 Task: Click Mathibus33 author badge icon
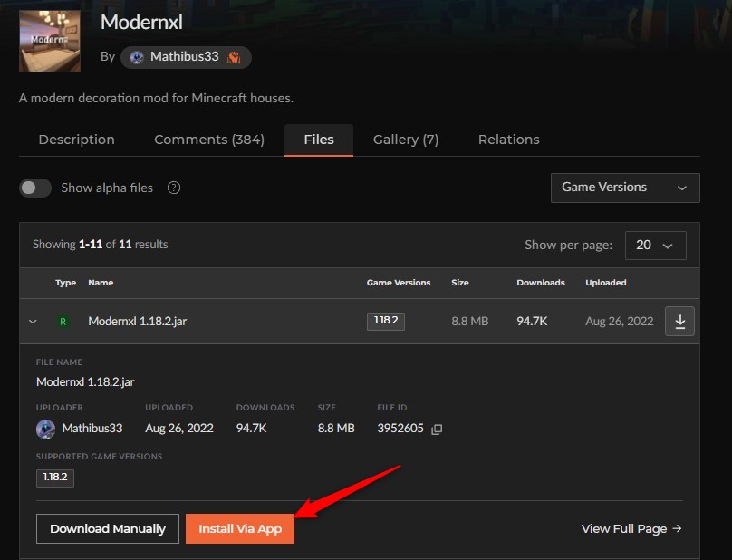[234, 57]
